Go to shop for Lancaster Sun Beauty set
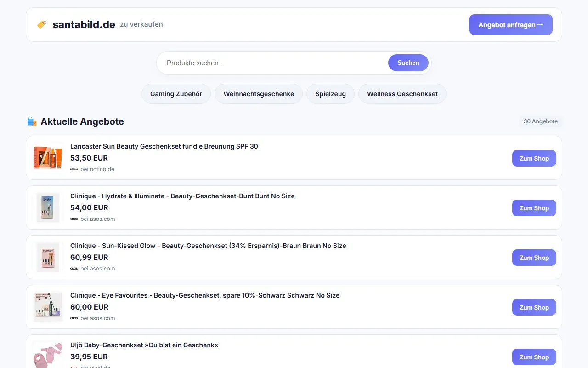This screenshot has width=588, height=368. pyautogui.click(x=534, y=158)
